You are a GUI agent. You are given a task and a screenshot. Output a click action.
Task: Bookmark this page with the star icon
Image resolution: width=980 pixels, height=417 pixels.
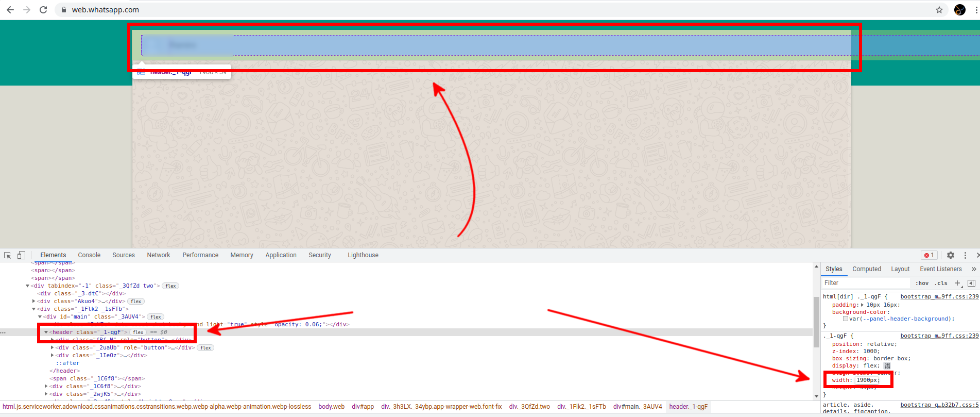[939, 10]
